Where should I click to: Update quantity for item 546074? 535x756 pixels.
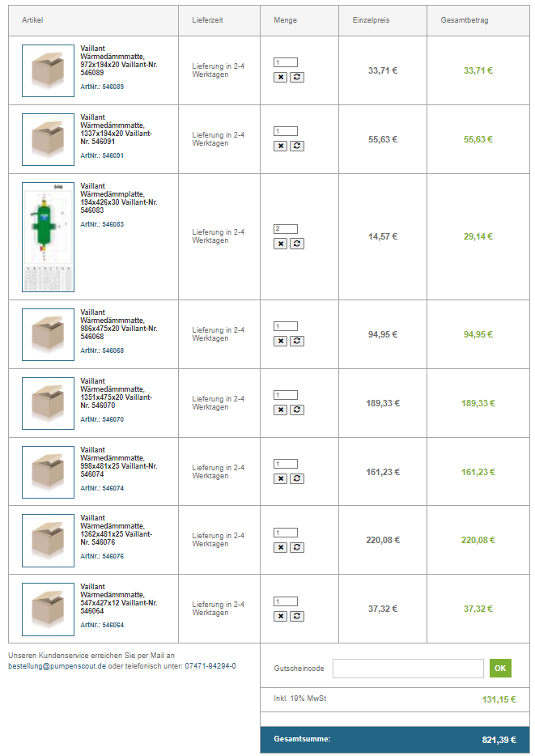click(297, 478)
